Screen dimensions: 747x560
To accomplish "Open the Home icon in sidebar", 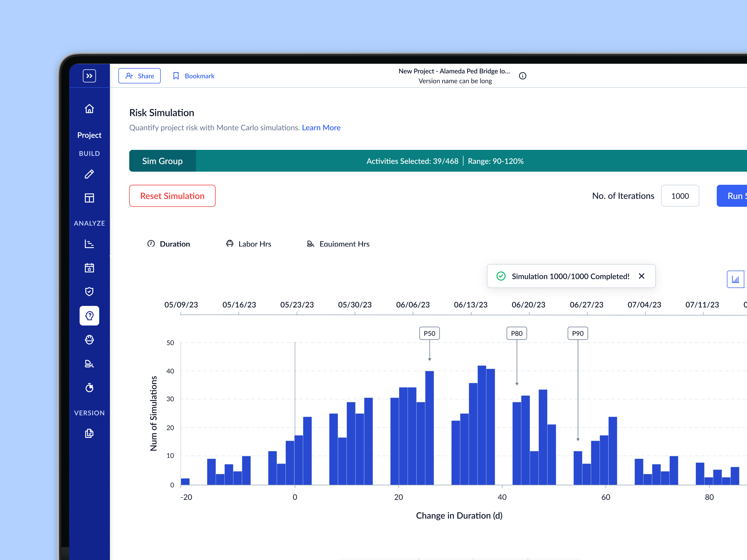I will pos(89,109).
